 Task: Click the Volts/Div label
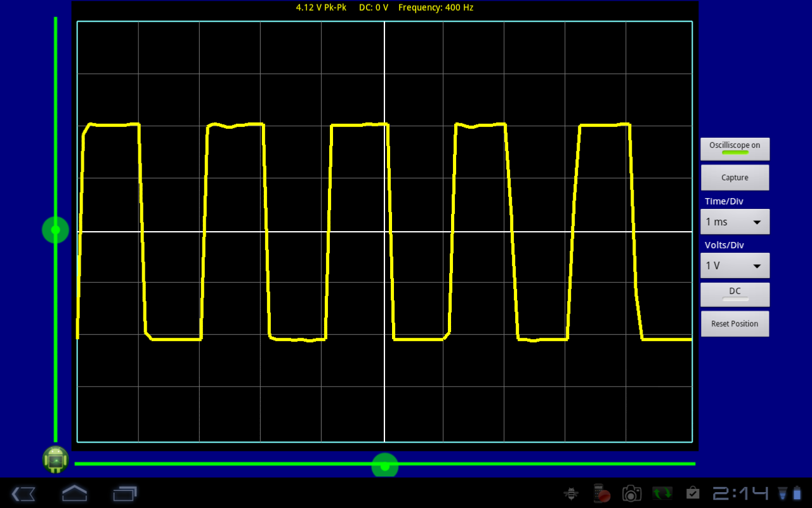coord(724,245)
